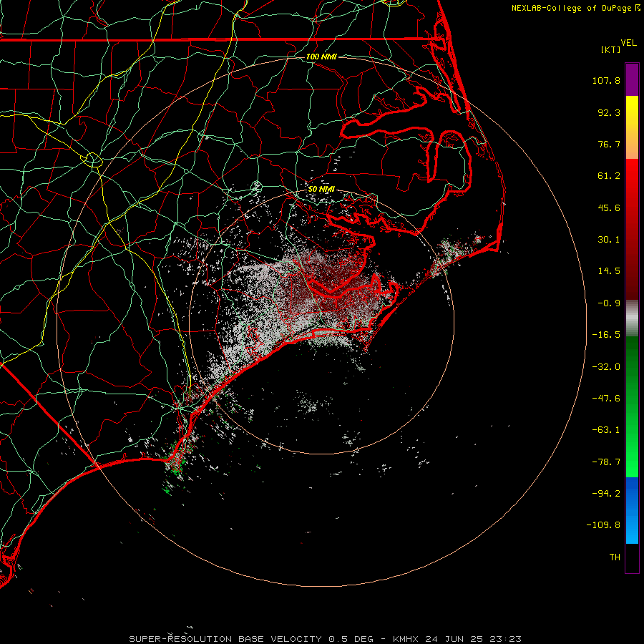Click the 100 NMI range ring label
Viewport: 644px width, 644px height.
coord(321,57)
